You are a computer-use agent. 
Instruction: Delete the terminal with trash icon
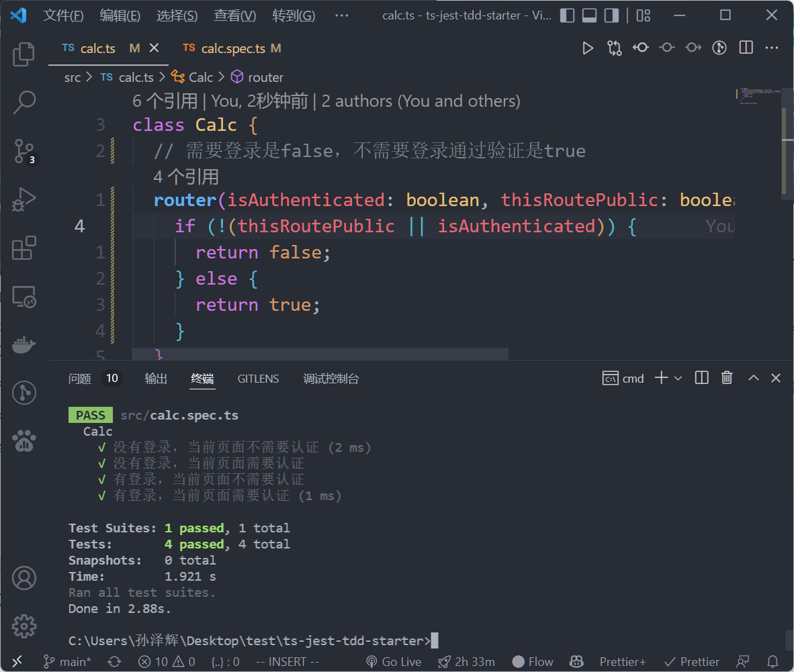pos(727,378)
